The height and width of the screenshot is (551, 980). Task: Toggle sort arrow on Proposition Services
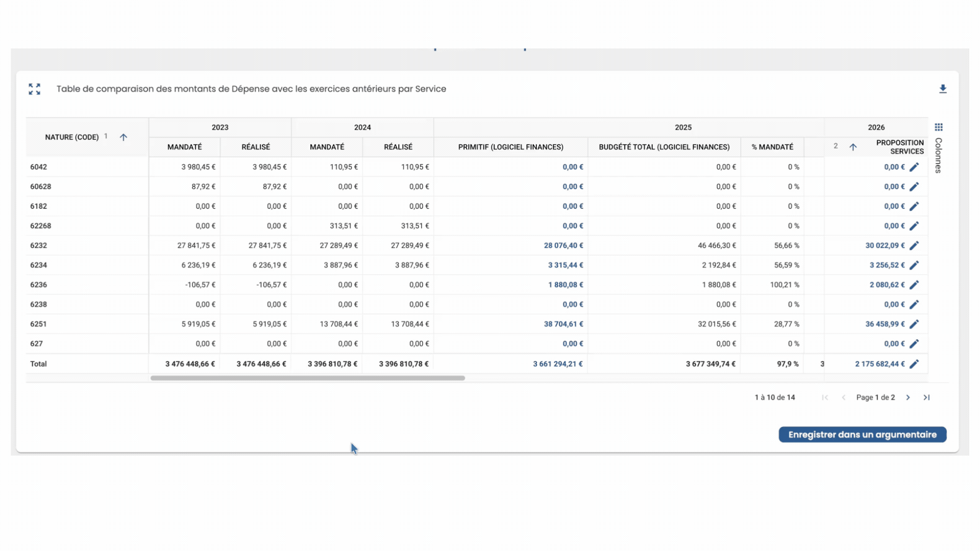click(853, 147)
